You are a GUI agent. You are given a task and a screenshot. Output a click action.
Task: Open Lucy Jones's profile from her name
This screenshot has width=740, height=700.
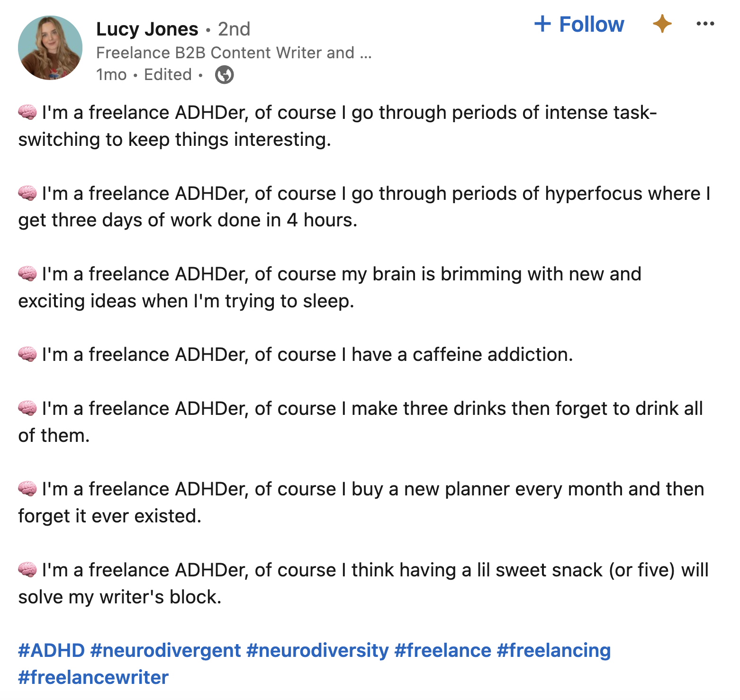(x=147, y=28)
